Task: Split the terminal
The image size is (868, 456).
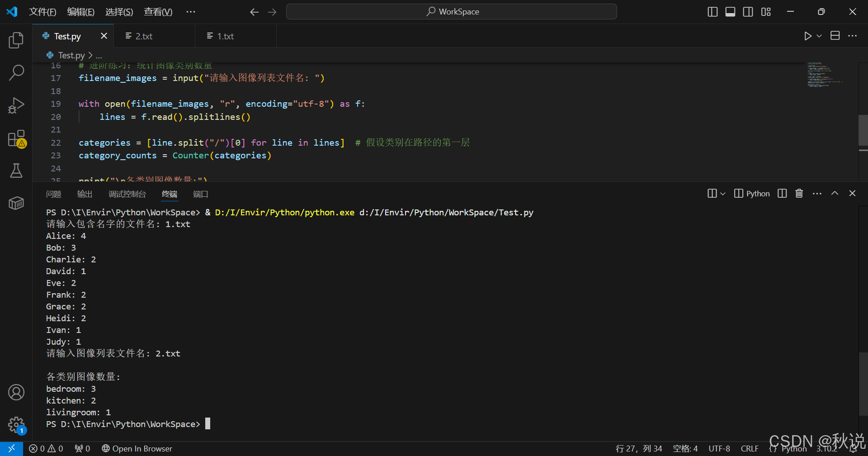Action: [x=782, y=194]
